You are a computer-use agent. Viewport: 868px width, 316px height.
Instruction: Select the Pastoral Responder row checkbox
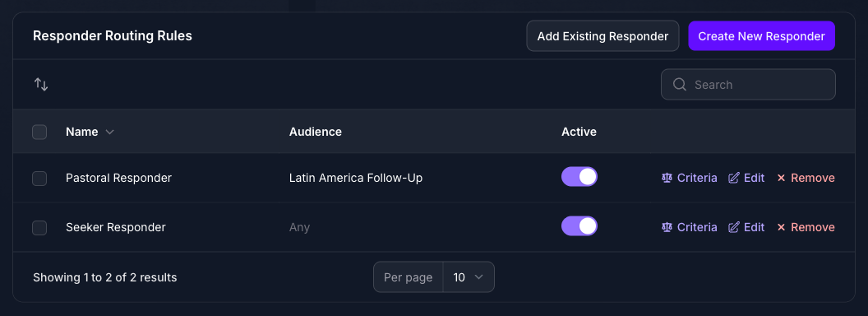pyautogui.click(x=39, y=179)
